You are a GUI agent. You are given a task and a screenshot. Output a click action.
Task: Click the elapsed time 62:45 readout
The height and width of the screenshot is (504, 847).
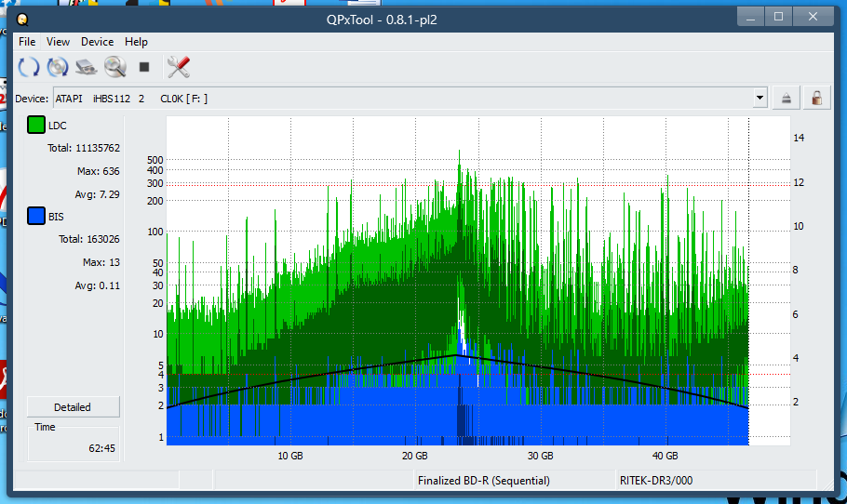pos(102,448)
